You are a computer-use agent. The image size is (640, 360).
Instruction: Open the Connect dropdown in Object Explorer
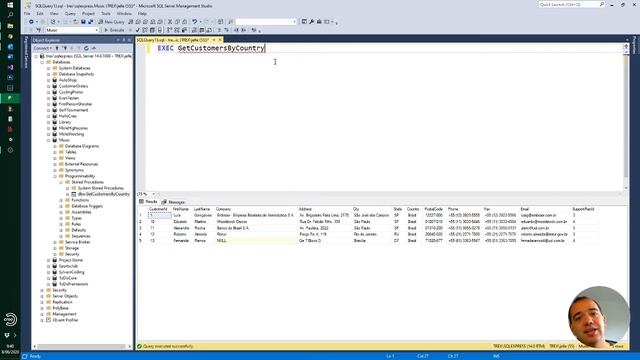tap(42, 48)
